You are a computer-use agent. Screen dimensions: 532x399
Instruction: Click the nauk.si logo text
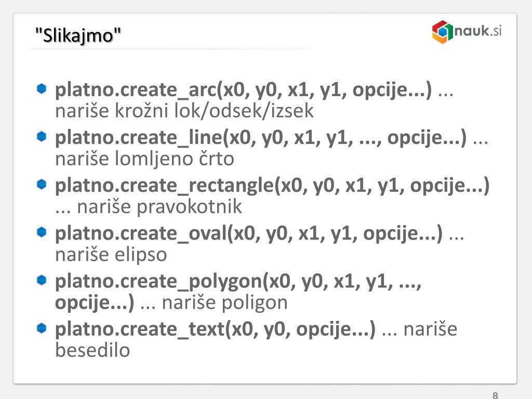[478, 31]
